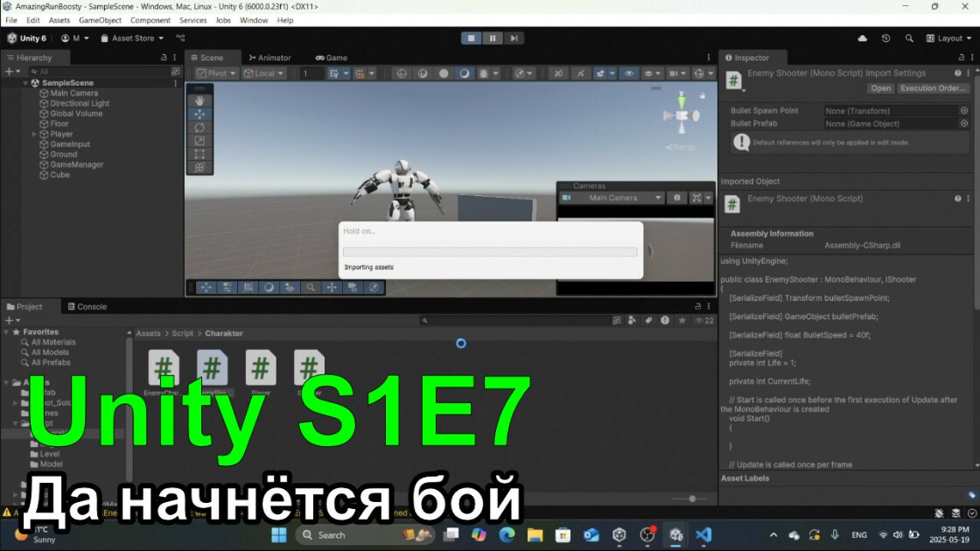The height and width of the screenshot is (551, 980).
Task: Select the combined Transform tool
Action: 199,167
